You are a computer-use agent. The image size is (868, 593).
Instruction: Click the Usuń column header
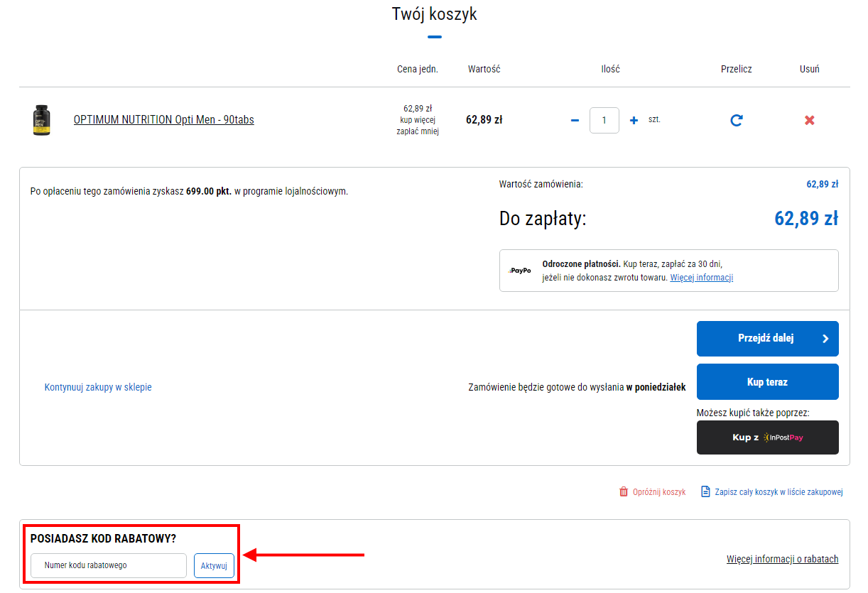(x=810, y=69)
